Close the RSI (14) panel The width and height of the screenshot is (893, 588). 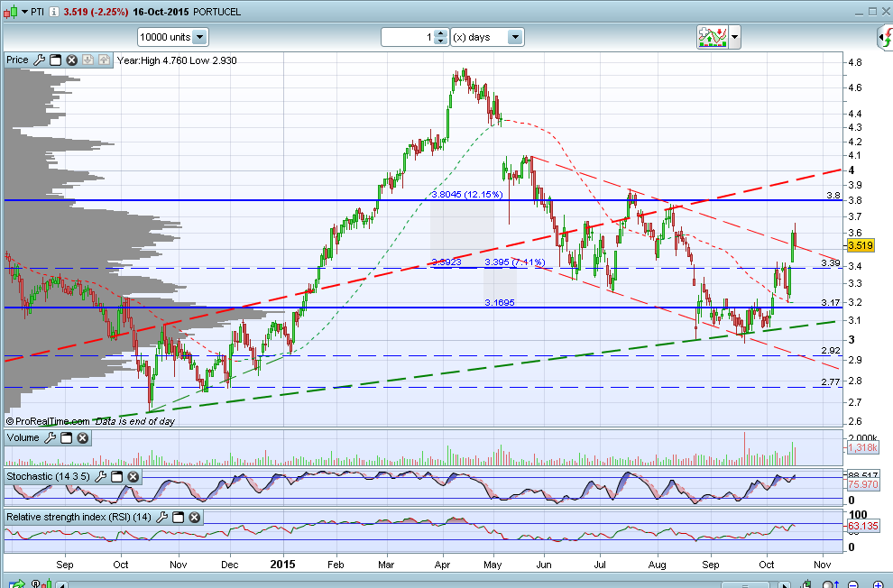(194, 517)
